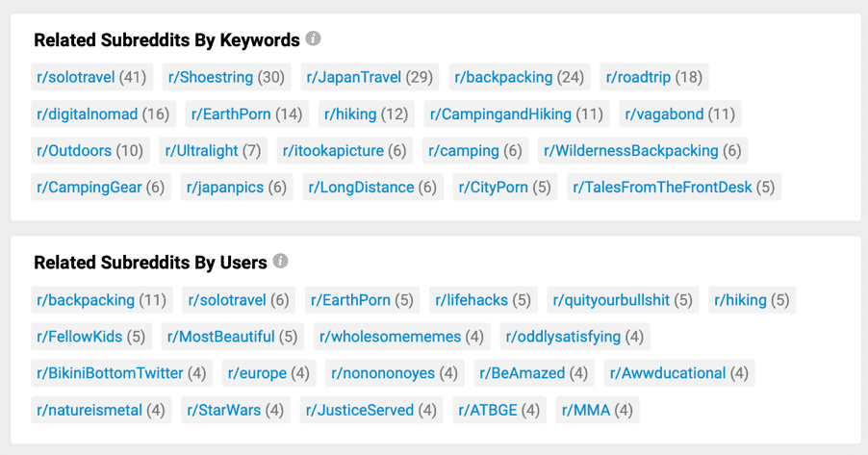Open r/backpacking link in Users section
The height and width of the screenshot is (455, 868).
coord(86,300)
